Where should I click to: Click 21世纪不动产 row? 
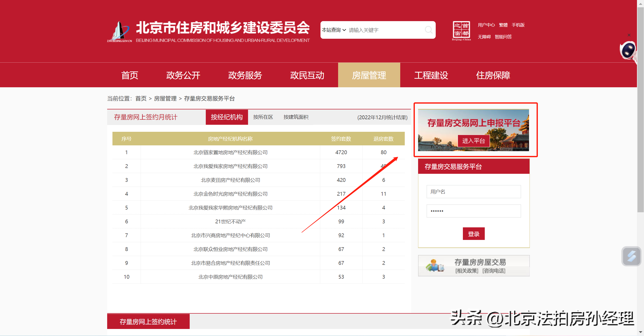point(259,222)
